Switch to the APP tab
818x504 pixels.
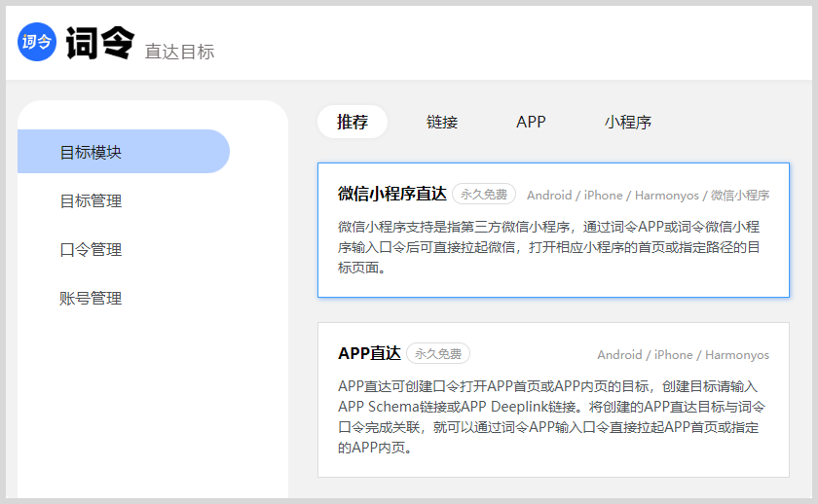(531, 122)
